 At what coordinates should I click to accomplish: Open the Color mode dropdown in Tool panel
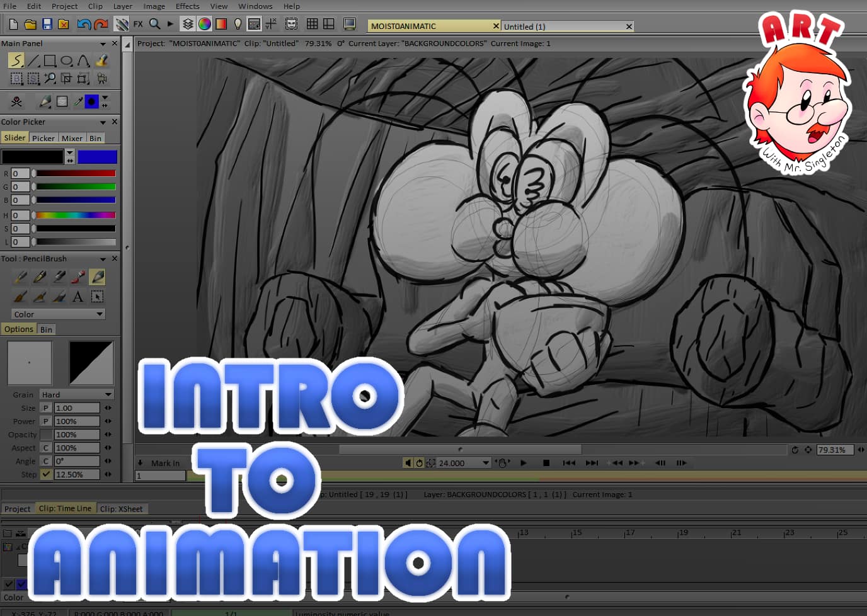(57, 314)
